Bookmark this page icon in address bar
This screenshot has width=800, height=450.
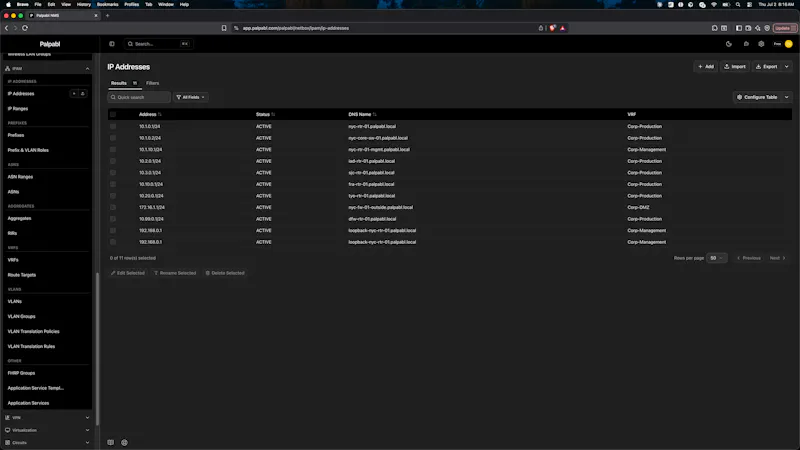coord(224,28)
